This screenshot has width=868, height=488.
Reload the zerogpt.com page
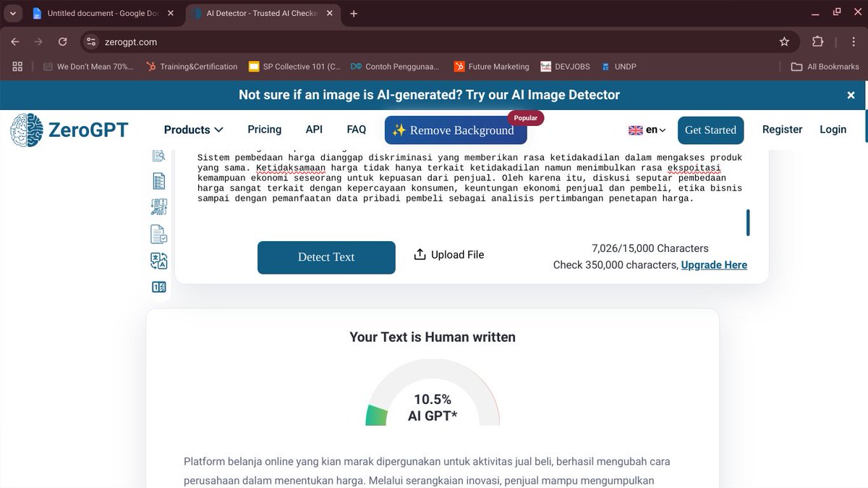pyautogui.click(x=63, y=42)
